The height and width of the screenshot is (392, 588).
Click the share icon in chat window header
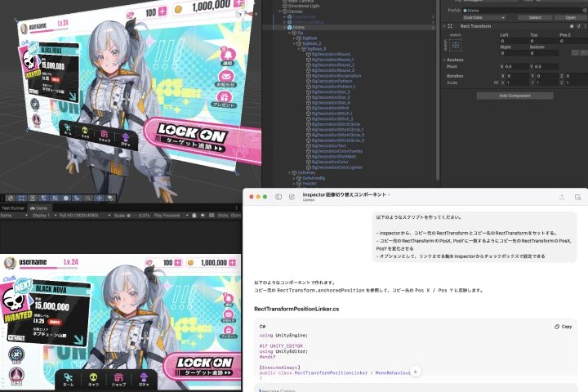(x=562, y=197)
